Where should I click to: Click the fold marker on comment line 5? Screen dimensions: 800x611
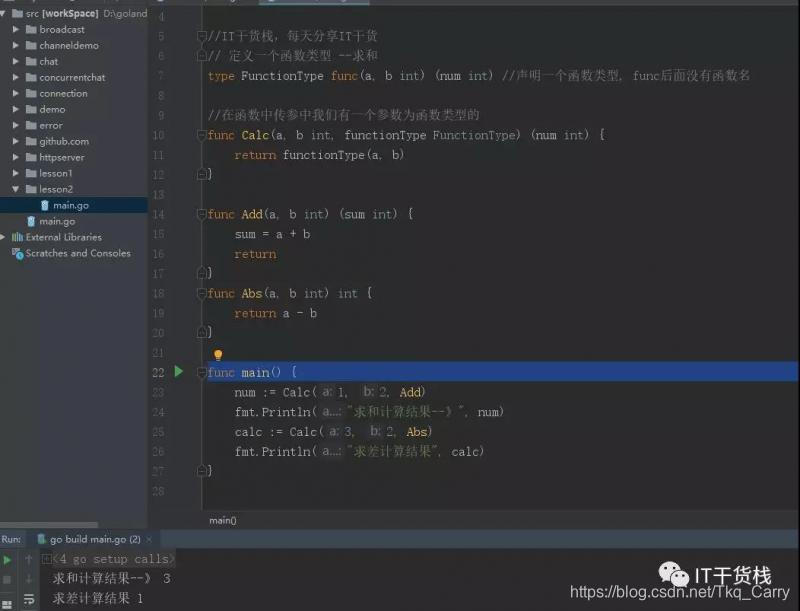click(202, 36)
